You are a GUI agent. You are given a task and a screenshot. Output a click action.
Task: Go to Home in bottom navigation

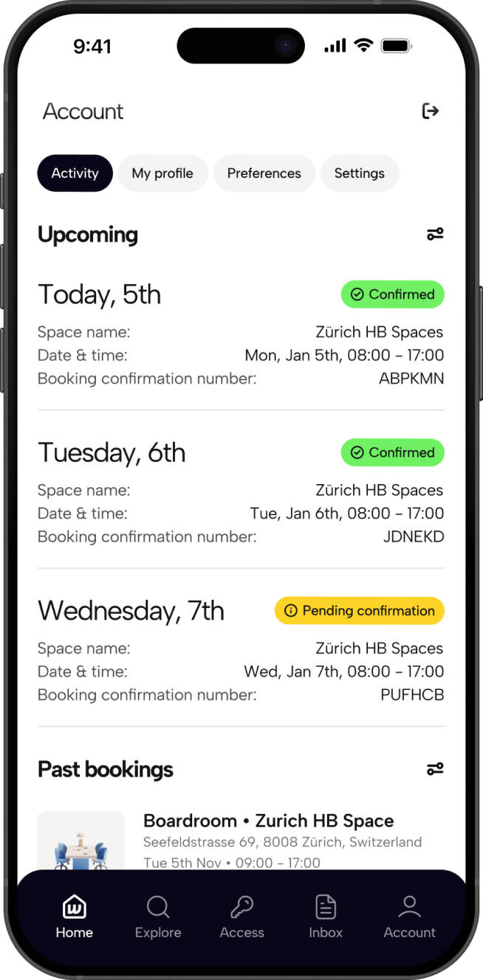coord(75,917)
